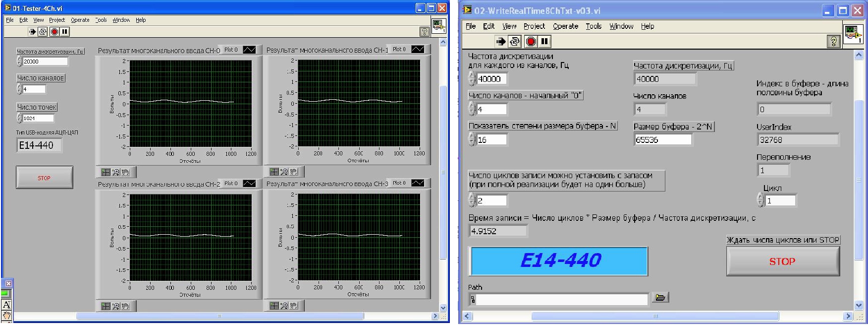Click Run arrow in 01-Tester-4Ch toolbar
868x325 pixels.
pyautogui.click(x=32, y=32)
